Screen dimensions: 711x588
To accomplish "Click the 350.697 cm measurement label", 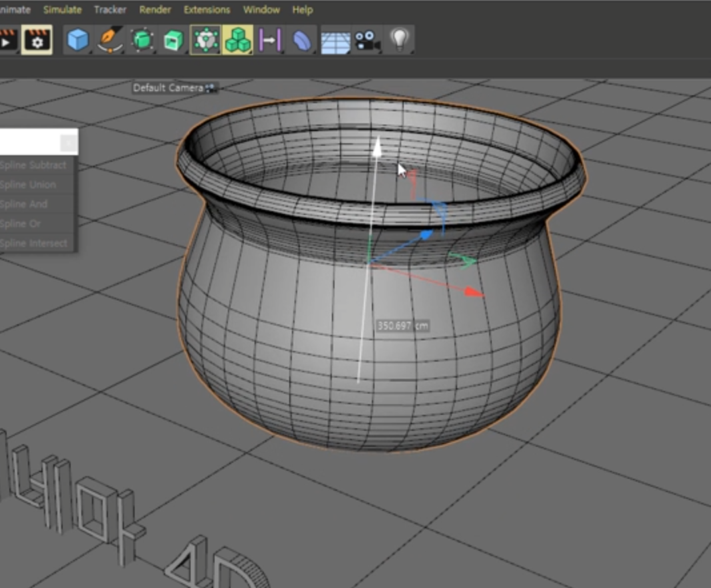I will 402,326.
